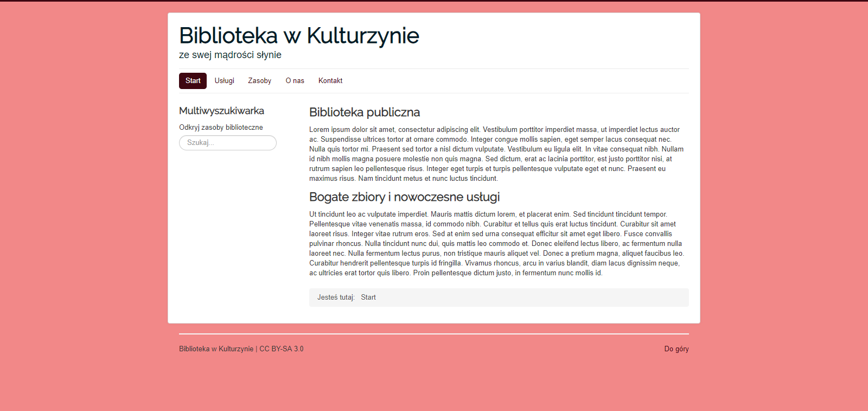Open the Zasoby menu item
The width and height of the screenshot is (868, 411).
click(260, 81)
